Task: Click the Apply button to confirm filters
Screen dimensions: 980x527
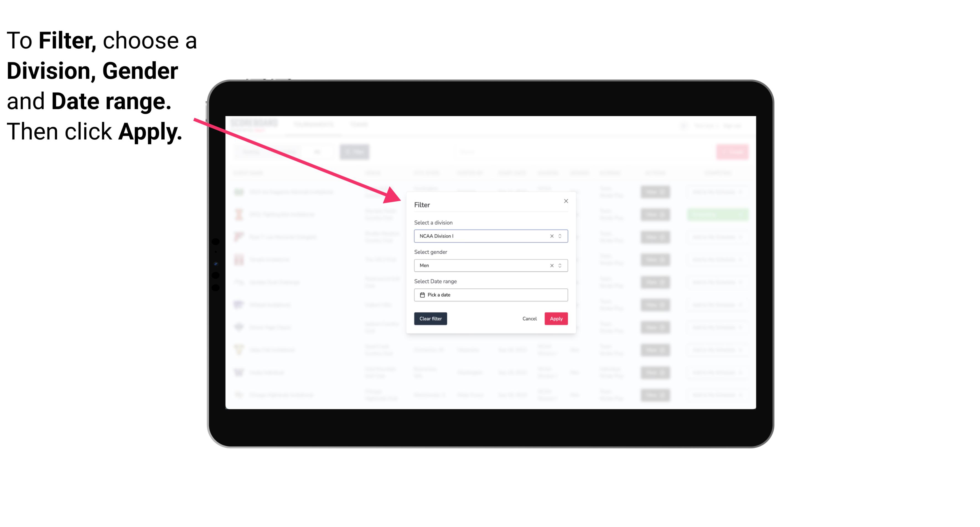Action: 555,319
